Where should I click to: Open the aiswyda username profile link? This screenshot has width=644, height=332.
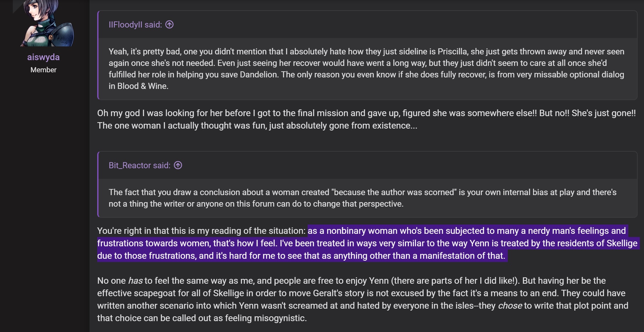click(x=43, y=57)
